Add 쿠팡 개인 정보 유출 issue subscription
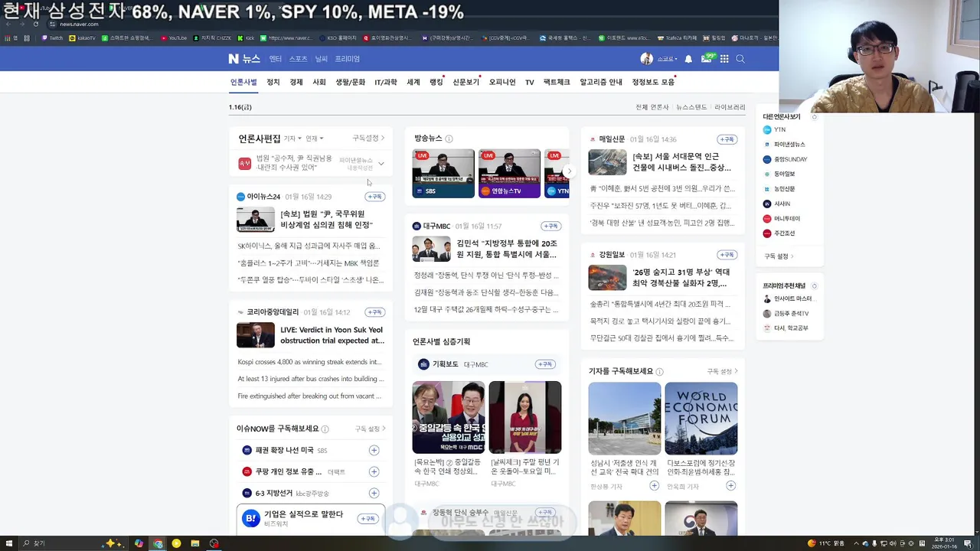This screenshot has width=980, height=551. point(374,471)
